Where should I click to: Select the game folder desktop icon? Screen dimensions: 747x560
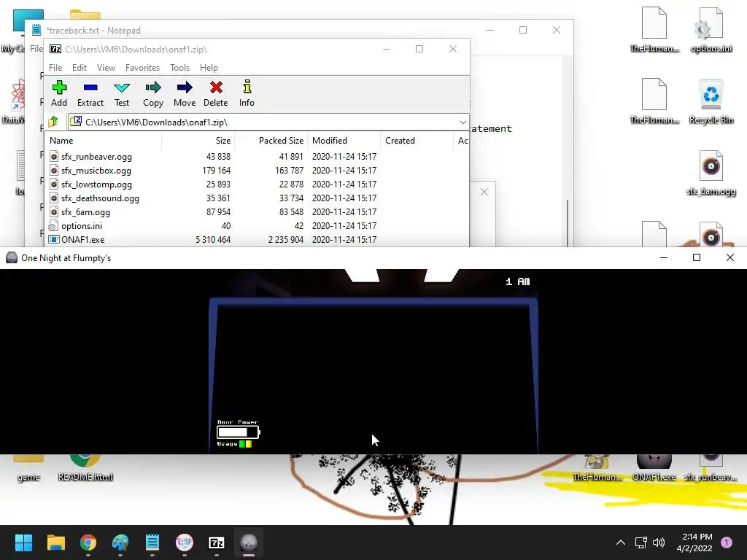pyautogui.click(x=28, y=469)
